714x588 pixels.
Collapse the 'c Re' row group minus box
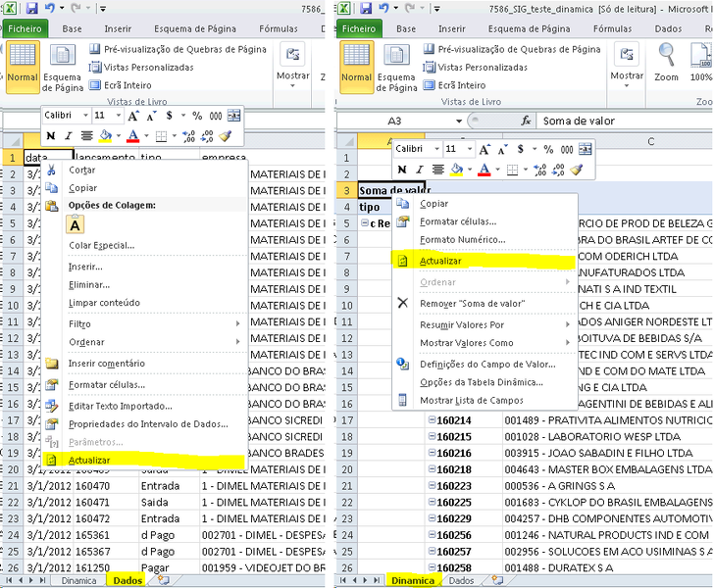(365, 223)
